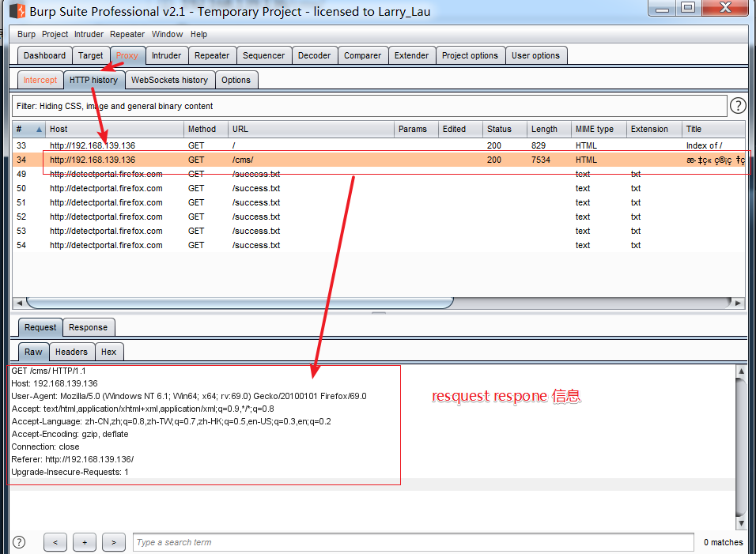The height and width of the screenshot is (554, 756).
Task: Select the Hex view tab
Action: click(x=109, y=352)
